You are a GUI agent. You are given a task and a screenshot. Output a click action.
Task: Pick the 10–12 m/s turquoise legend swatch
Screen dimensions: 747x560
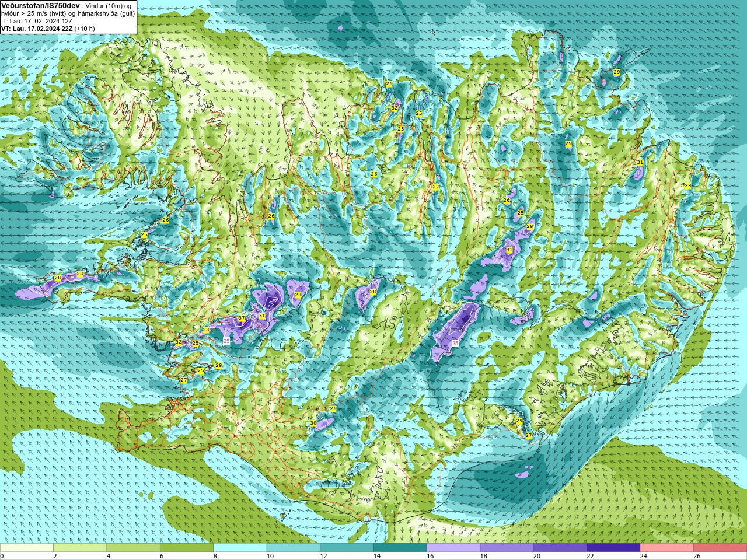(293, 548)
